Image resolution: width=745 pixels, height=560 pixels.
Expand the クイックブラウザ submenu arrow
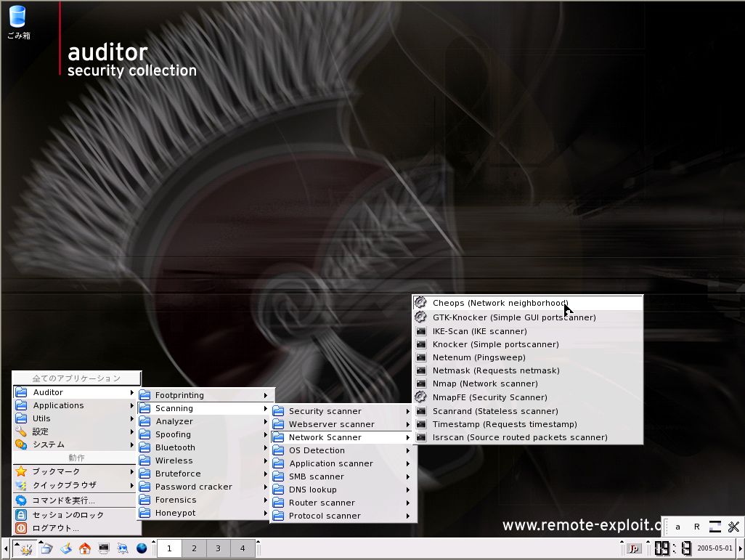[131, 485]
